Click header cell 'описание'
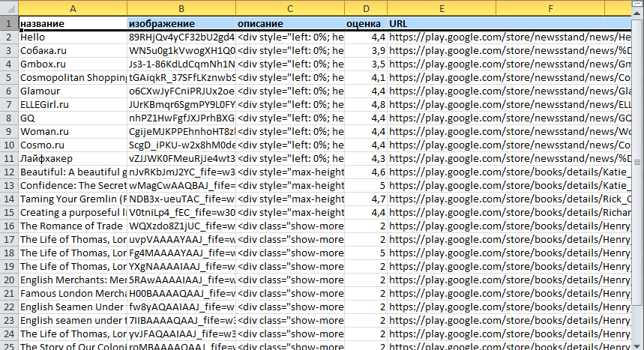This screenshot has height=350, width=644. pos(290,23)
